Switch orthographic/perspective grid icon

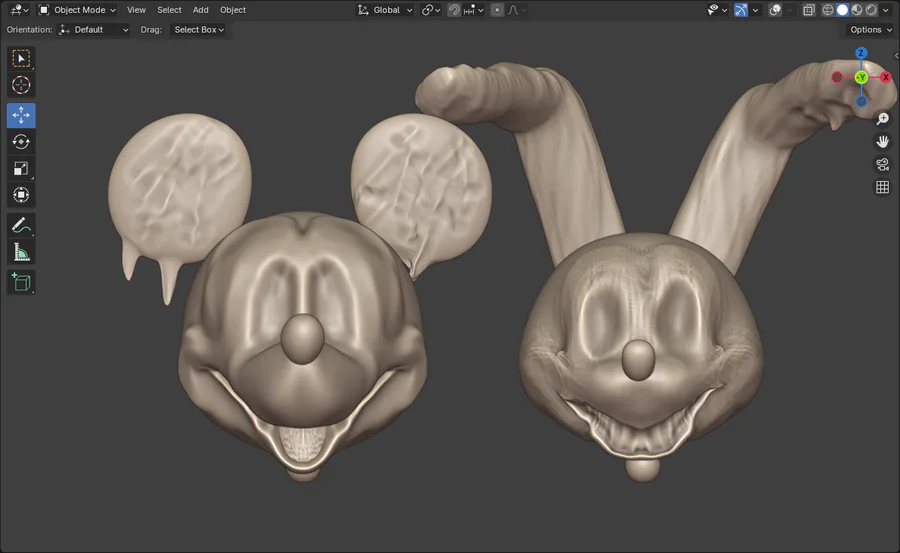click(x=882, y=187)
